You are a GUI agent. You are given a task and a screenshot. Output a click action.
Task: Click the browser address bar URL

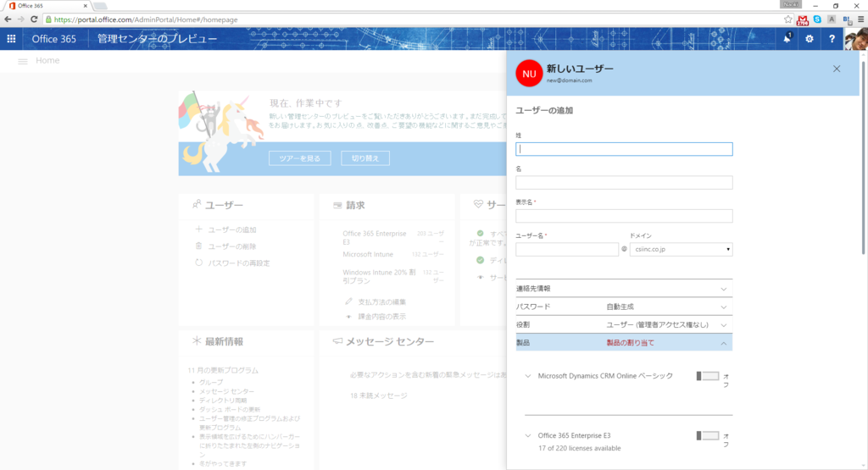click(146, 19)
